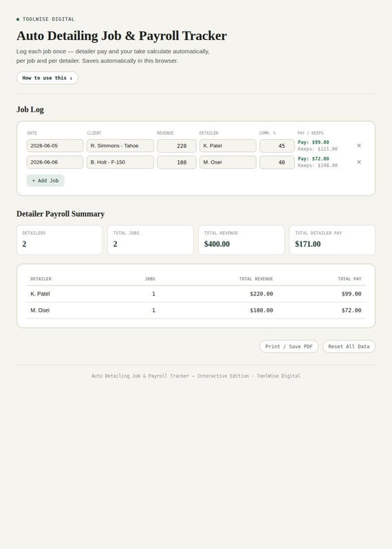This screenshot has height=549, width=392.
Task: Select the revenue field showing 220
Action: (177, 146)
